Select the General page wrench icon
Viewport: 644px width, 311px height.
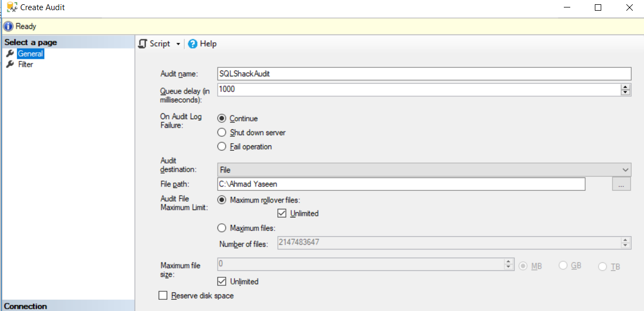click(10, 53)
